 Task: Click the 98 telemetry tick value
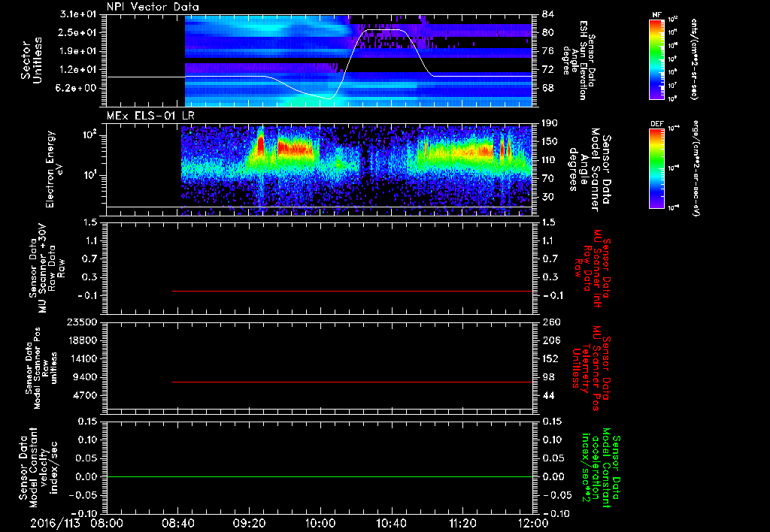[x=548, y=377]
